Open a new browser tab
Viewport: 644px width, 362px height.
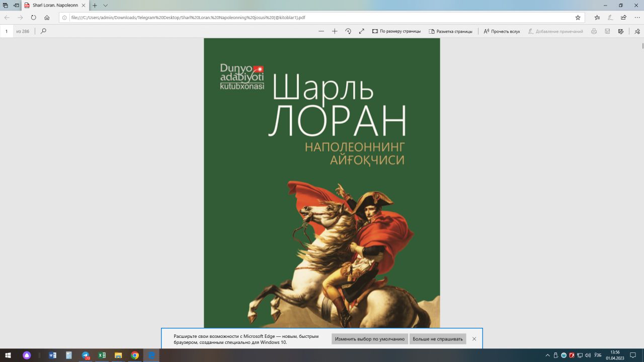pyautogui.click(x=95, y=6)
